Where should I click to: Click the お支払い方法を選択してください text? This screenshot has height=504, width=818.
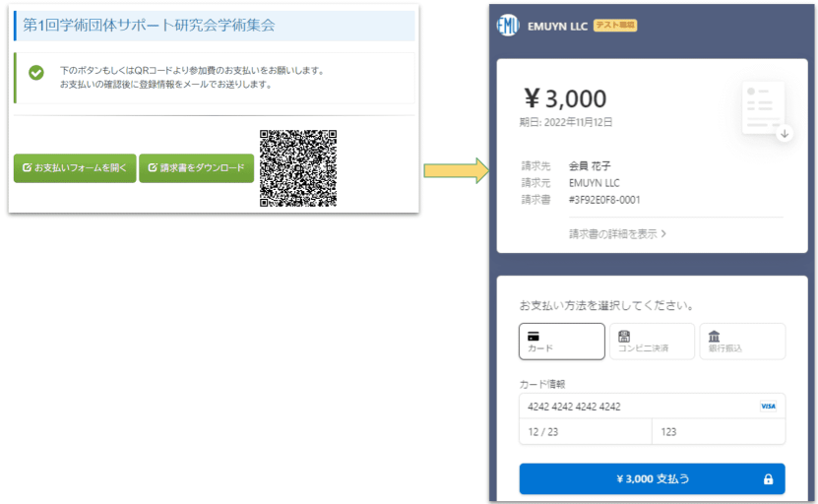tap(606, 305)
